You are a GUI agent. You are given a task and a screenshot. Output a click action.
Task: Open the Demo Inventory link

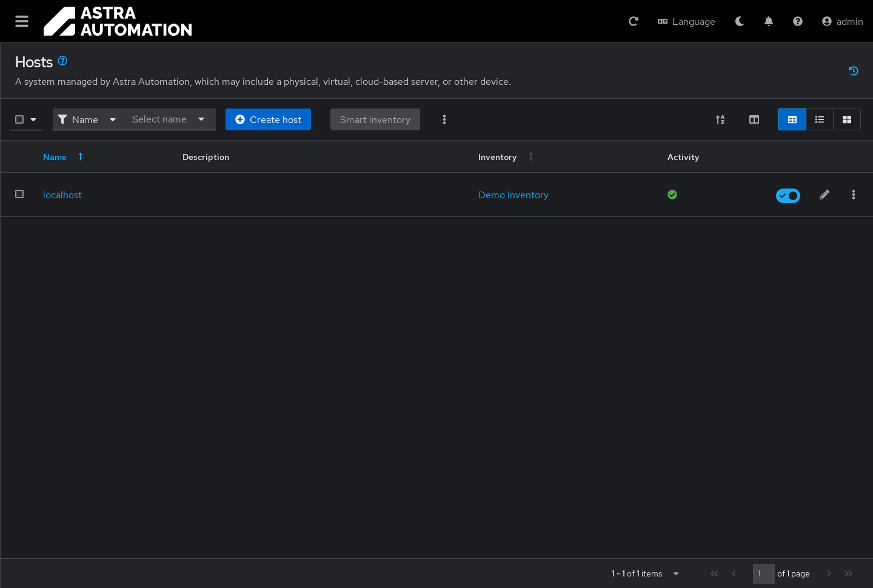pyautogui.click(x=513, y=195)
